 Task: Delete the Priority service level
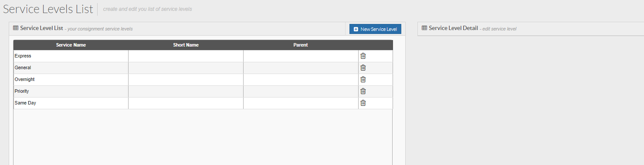click(x=363, y=91)
